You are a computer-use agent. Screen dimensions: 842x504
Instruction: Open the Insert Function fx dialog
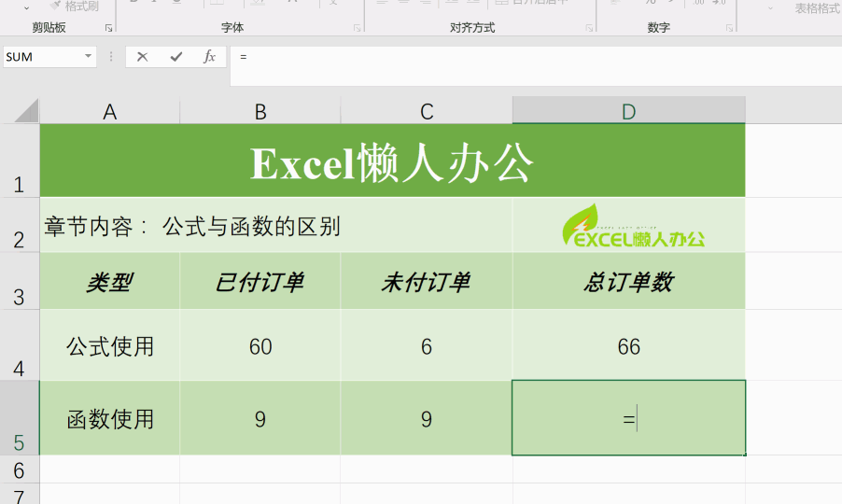(x=209, y=57)
